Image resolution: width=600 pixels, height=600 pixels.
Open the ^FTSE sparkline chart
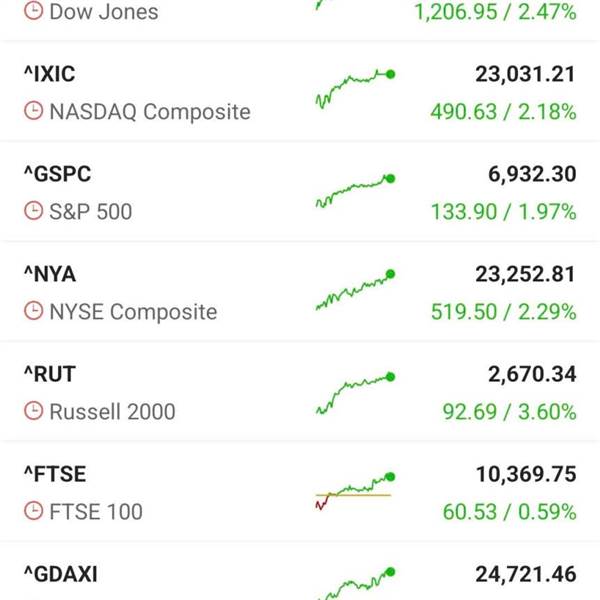[x=355, y=490]
